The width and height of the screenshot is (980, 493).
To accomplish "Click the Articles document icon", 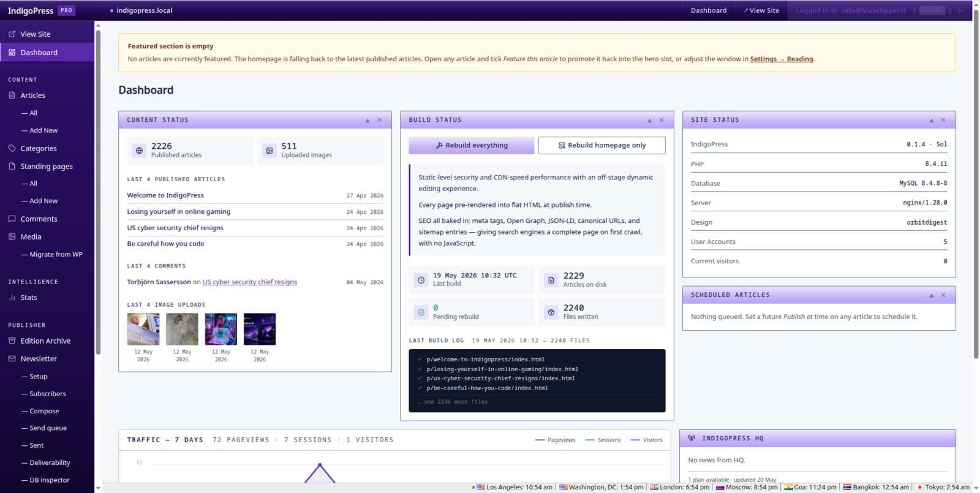I will click(x=12, y=96).
